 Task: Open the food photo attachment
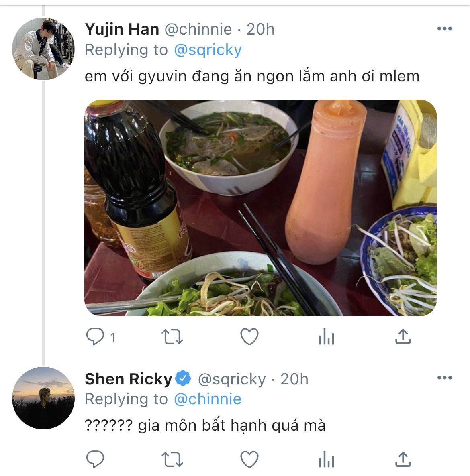click(260, 208)
